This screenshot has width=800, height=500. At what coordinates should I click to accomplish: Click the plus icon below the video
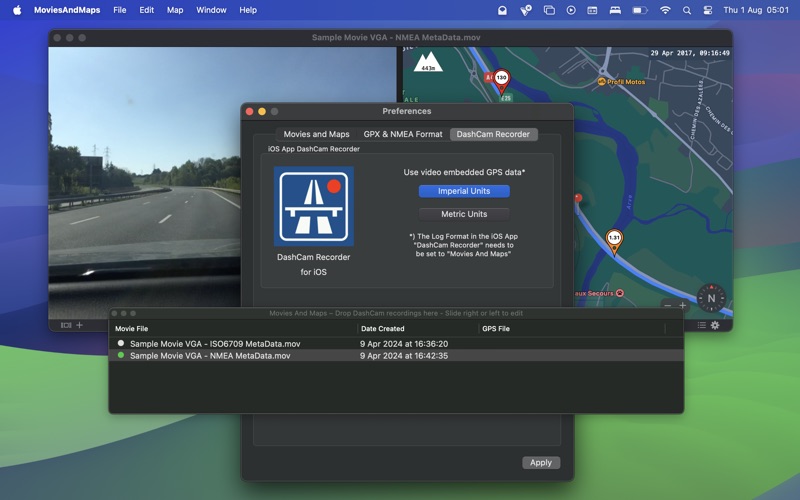pyautogui.click(x=79, y=325)
